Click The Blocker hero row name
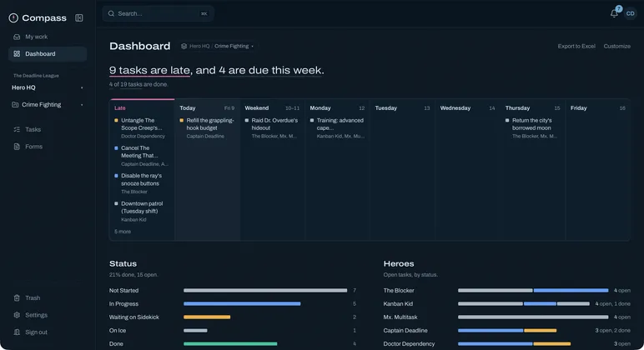Viewport: 644px width, 350px height. (399, 291)
